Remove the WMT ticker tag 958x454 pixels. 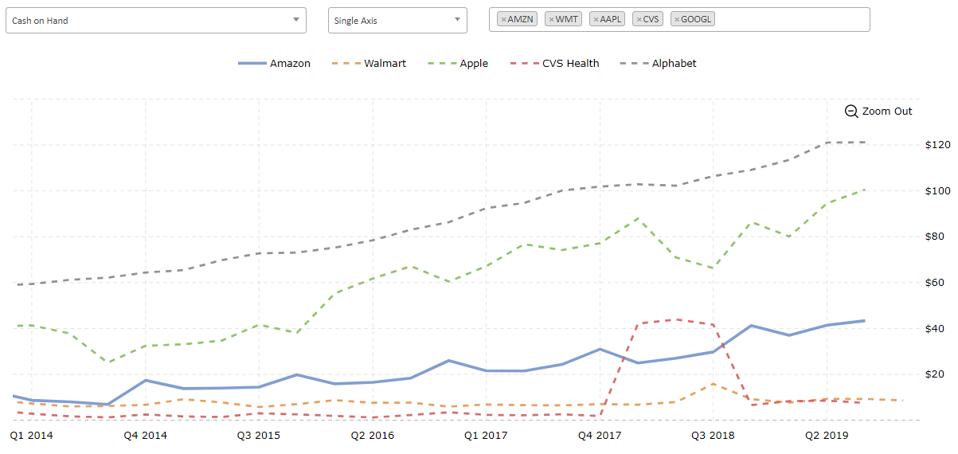pyautogui.click(x=551, y=20)
